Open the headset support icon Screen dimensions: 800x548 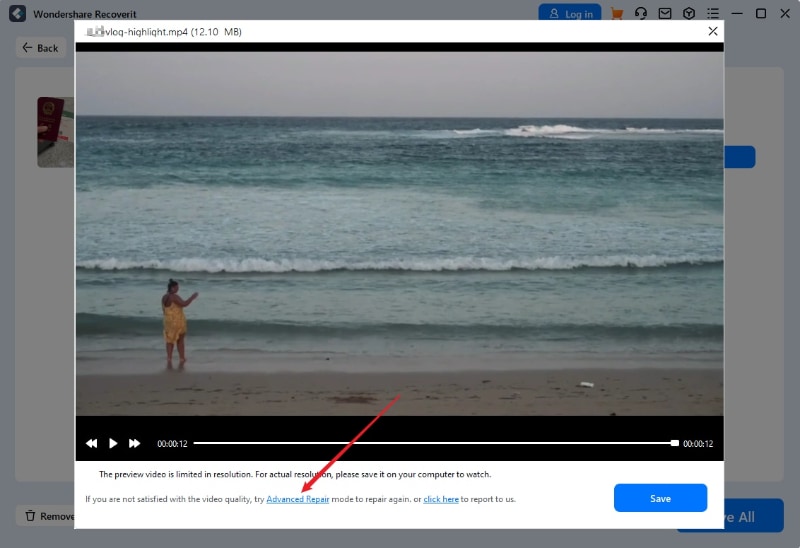pos(641,13)
